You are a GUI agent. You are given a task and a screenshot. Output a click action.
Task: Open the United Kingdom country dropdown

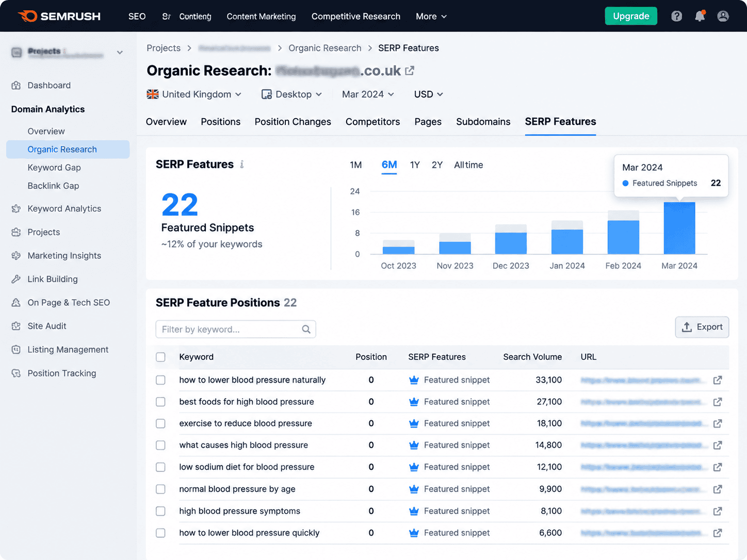point(194,94)
